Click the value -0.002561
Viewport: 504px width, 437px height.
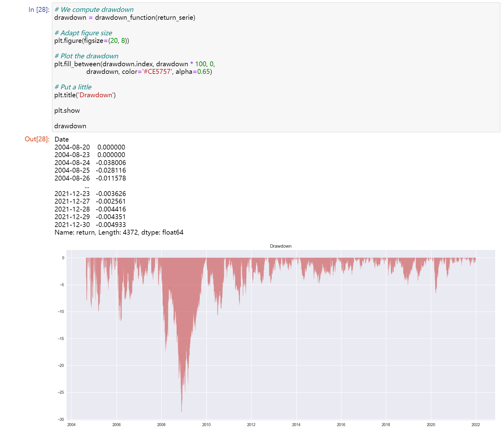pyautogui.click(x=111, y=201)
